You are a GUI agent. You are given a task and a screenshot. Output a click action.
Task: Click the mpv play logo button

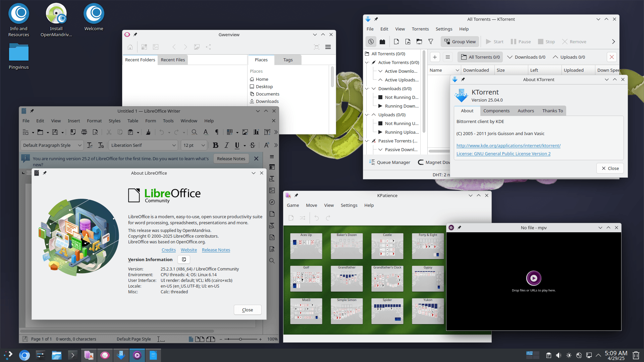534,278
